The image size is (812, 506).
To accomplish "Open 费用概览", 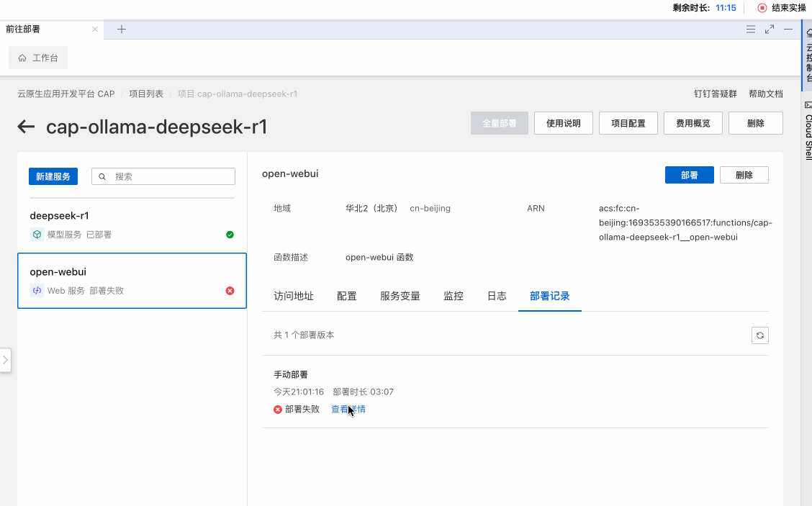I will [x=693, y=123].
